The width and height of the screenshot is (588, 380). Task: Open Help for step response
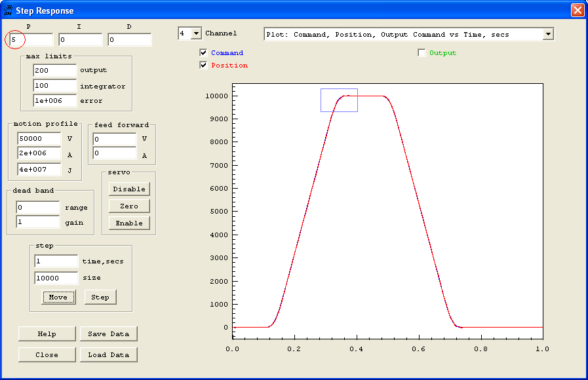click(x=47, y=333)
